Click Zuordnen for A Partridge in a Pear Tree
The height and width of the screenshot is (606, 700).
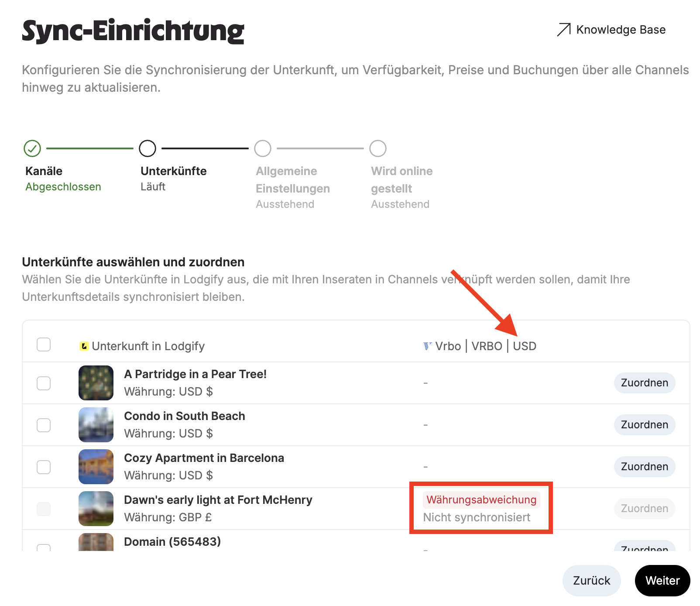645,383
